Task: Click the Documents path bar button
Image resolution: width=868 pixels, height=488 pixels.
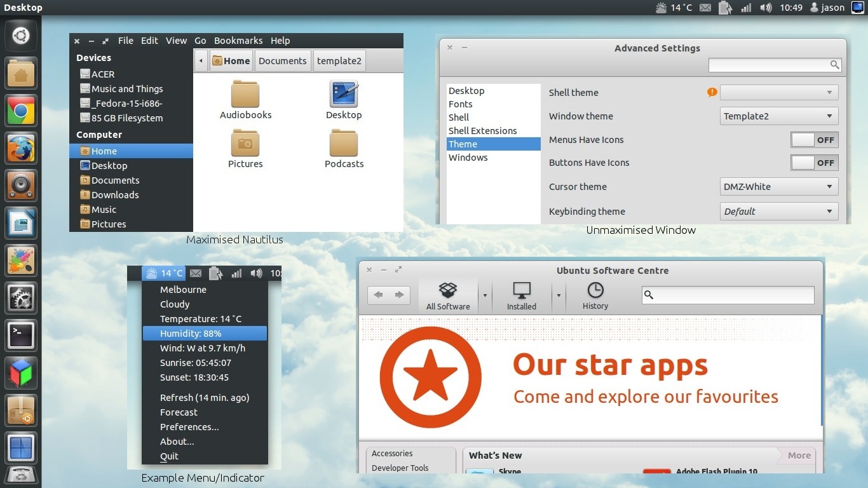Action: (283, 61)
